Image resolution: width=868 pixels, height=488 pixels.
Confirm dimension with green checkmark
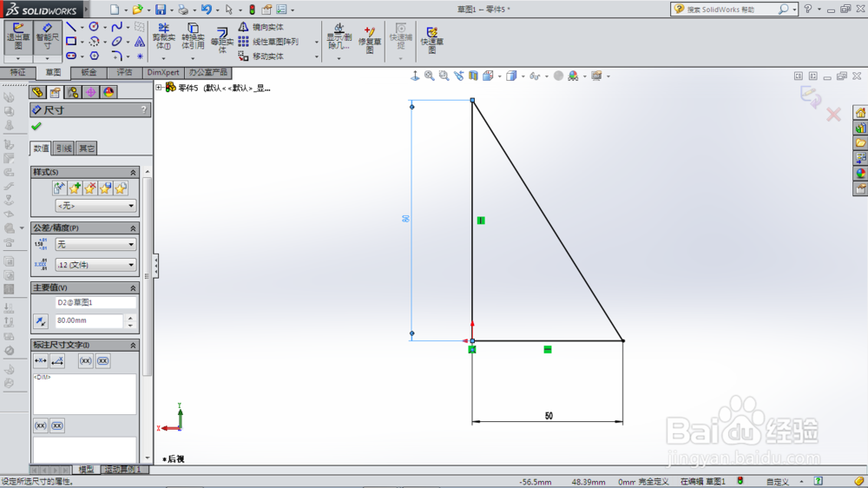click(x=36, y=126)
